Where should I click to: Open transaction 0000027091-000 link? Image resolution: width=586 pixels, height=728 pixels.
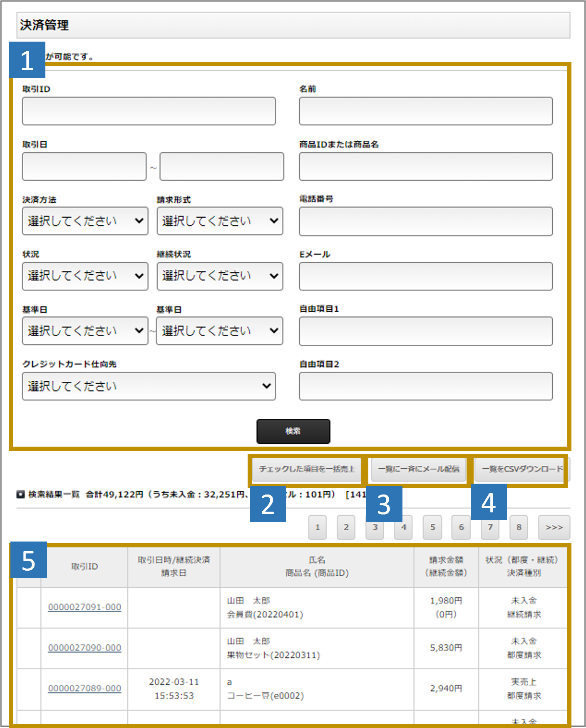[x=84, y=607]
